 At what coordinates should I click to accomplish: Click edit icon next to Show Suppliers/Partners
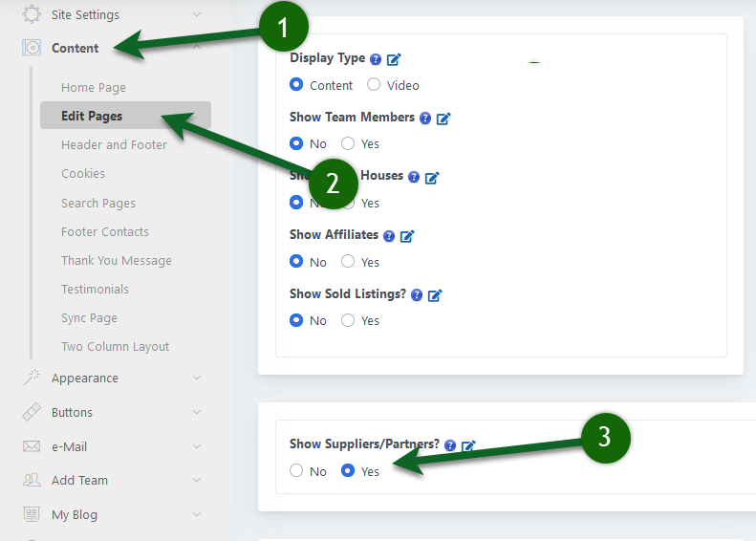pos(468,445)
